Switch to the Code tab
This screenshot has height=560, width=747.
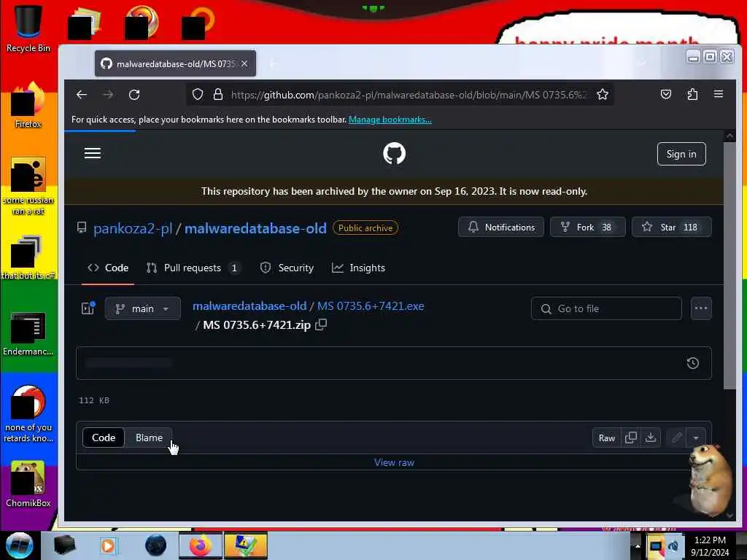[x=108, y=268]
